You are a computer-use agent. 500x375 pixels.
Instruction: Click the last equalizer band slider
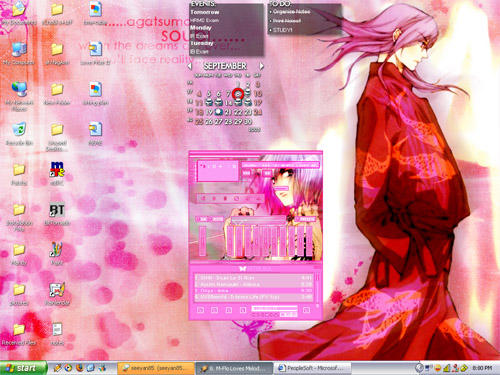tap(308, 241)
